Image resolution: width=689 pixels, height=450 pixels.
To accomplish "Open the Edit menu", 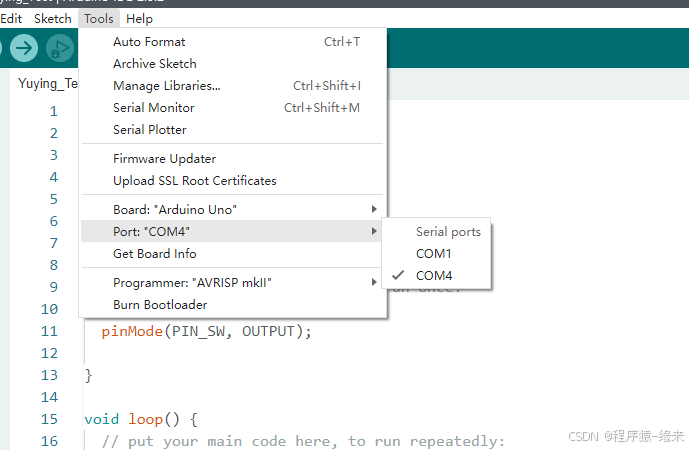I will (x=11, y=19).
